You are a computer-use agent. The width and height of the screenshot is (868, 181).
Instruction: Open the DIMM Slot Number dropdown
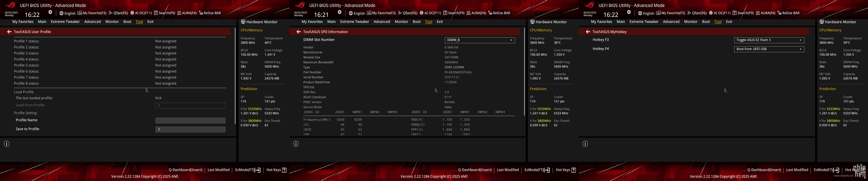tap(480, 40)
